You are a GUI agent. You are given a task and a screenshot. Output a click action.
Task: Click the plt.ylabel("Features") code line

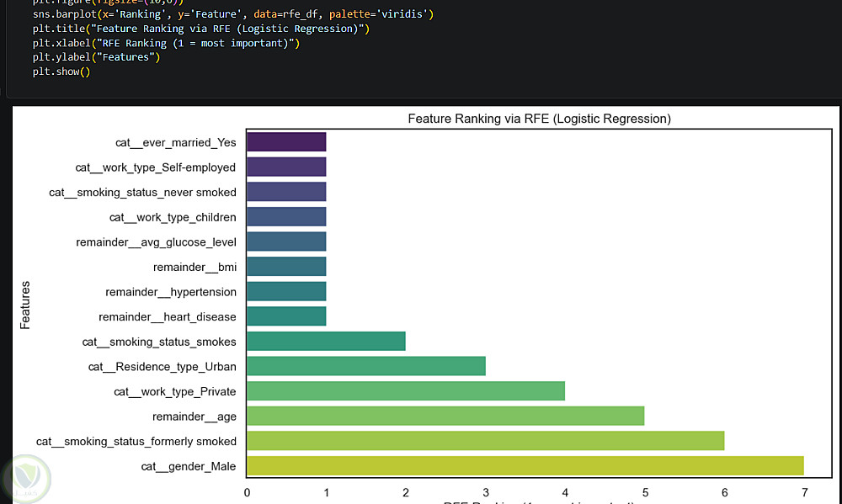click(x=96, y=57)
